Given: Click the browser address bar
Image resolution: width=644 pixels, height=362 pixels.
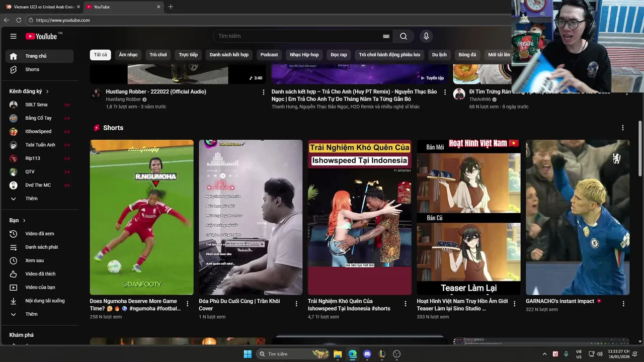Looking at the screenshot, I should click(x=267, y=20).
